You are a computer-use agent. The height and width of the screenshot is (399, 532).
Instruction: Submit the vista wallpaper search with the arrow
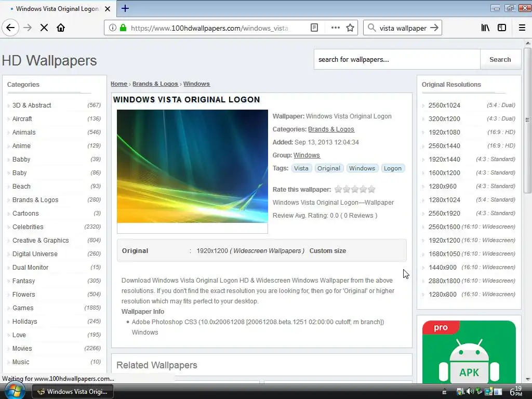click(434, 28)
